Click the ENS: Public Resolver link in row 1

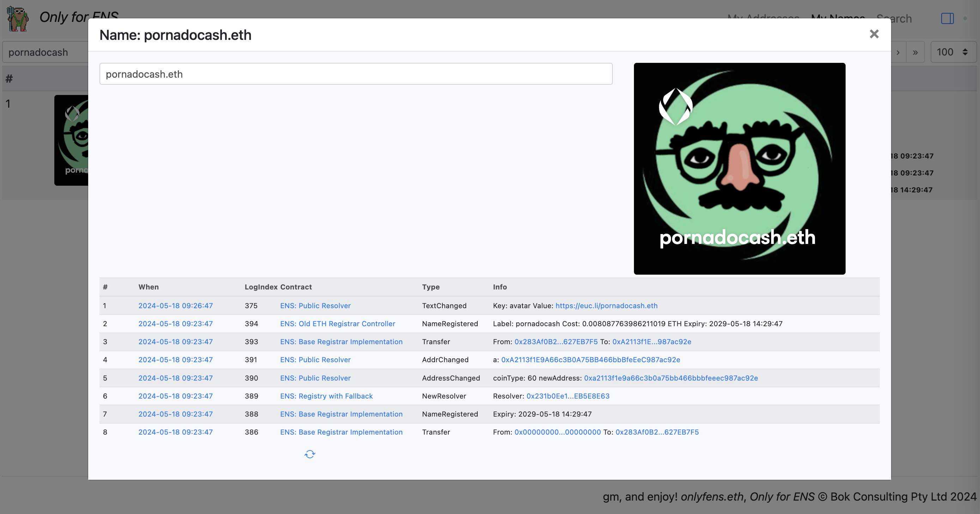(315, 305)
